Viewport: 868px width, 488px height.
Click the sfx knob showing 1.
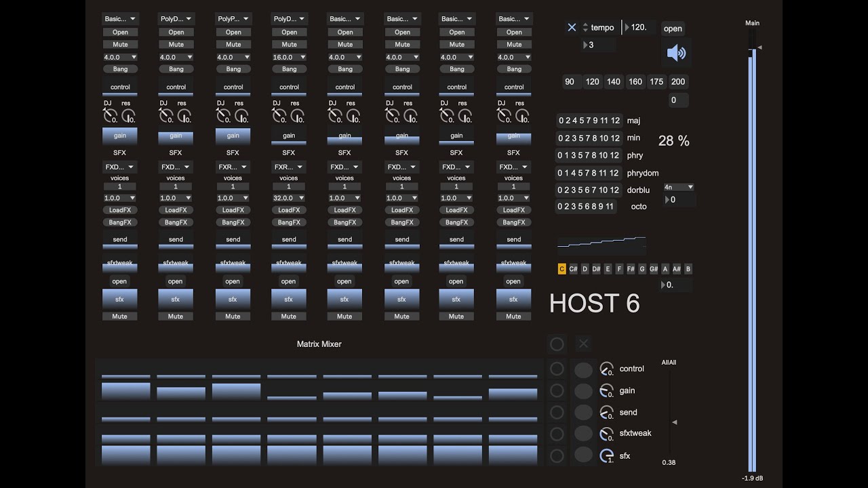pyautogui.click(x=606, y=456)
